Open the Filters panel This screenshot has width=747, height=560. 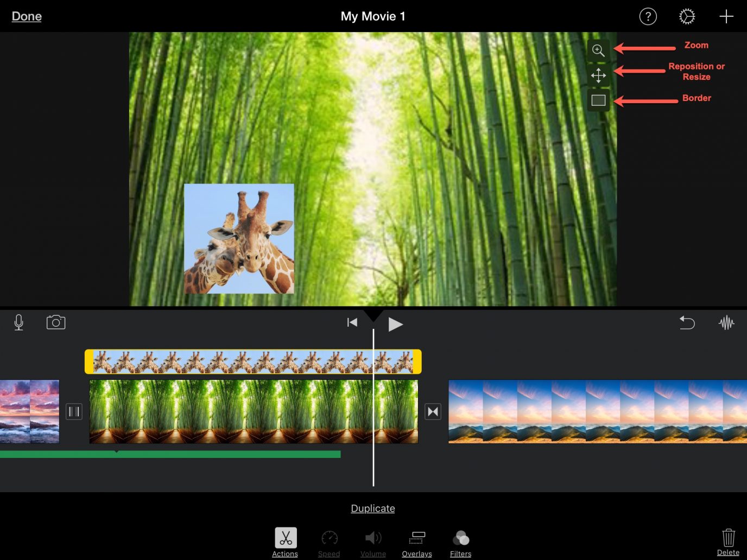coord(460,541)
